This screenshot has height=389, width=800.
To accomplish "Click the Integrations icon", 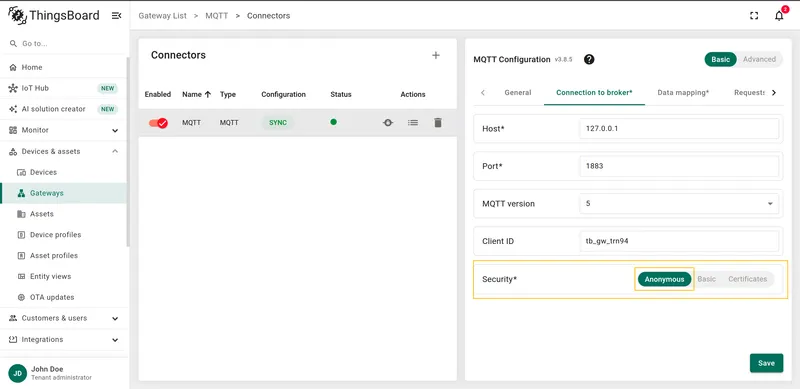I will pyautogui.click(x=13, y=339).
